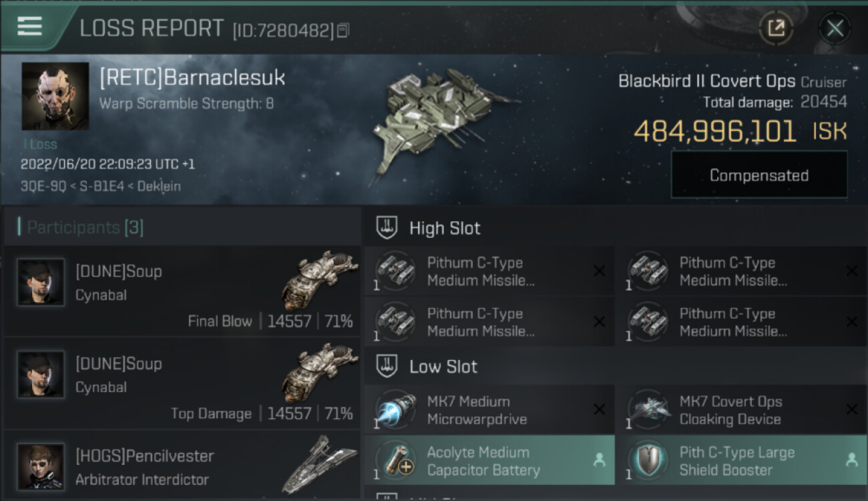Click the share/export report icon

pyautogui.click(x=776, y=28)
